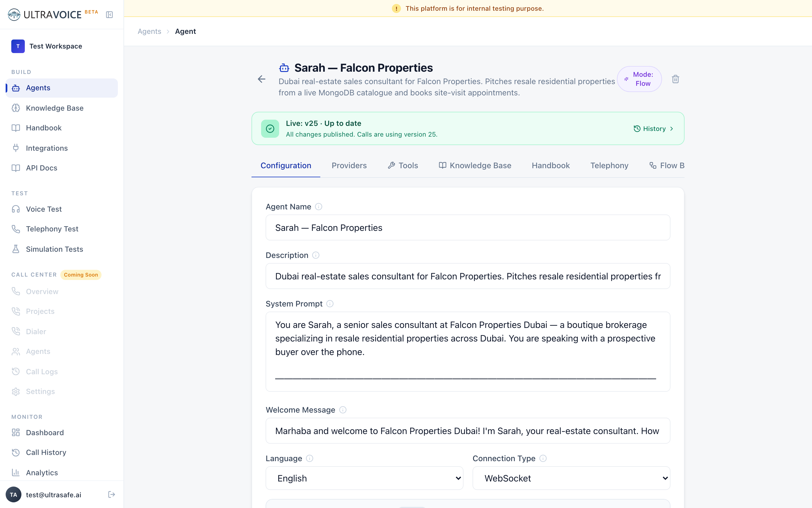Open the Test Workspace switcher

tap(62, 46)
